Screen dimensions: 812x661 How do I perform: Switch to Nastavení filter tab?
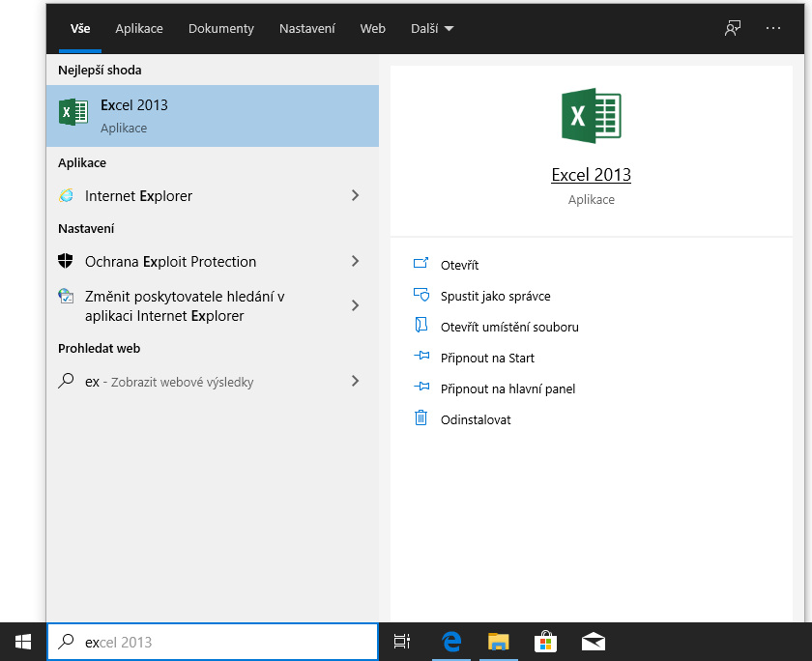(x=307, y=28)
